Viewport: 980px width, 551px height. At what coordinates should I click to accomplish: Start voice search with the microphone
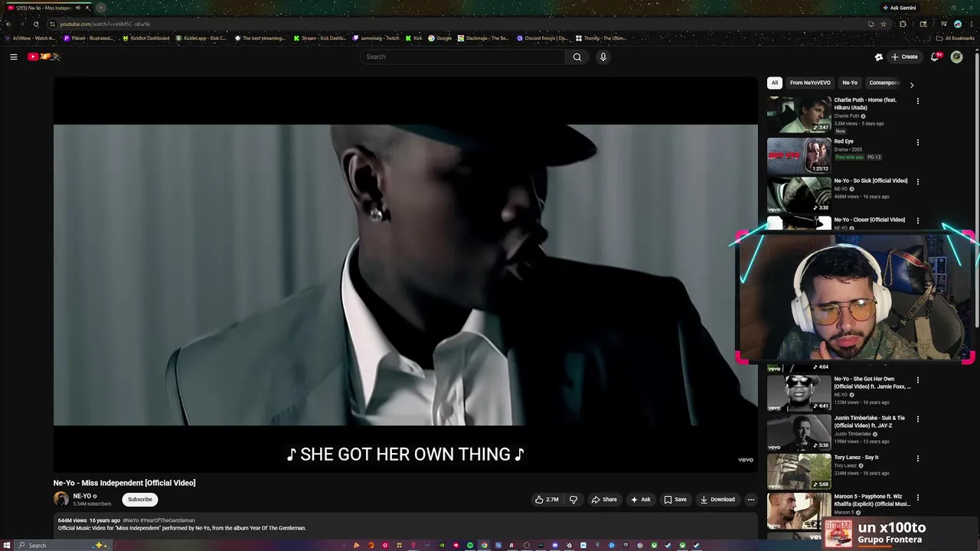(603, 57)
